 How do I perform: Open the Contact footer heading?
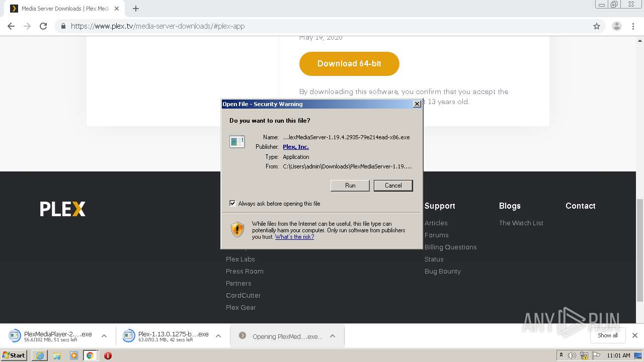(581, 206)
